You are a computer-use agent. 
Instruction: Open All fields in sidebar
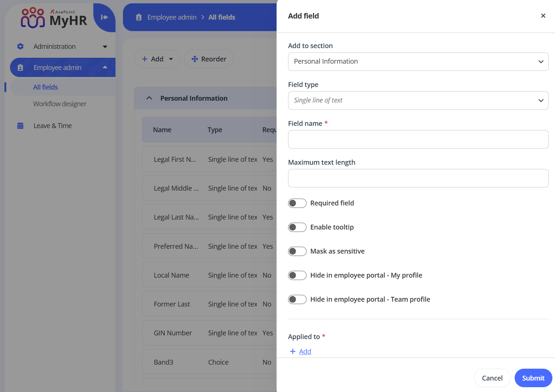click(46, 87)
